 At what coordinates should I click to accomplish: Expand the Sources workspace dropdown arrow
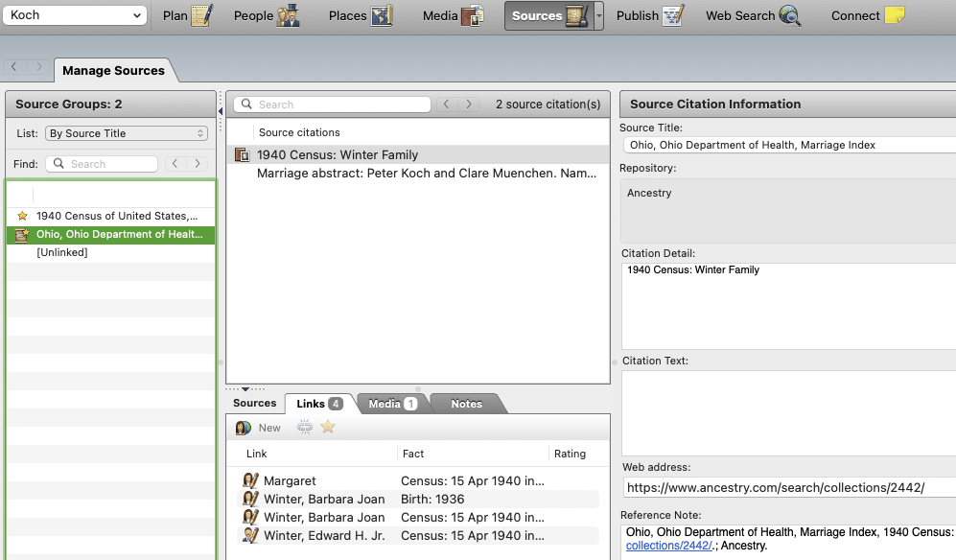599,15
